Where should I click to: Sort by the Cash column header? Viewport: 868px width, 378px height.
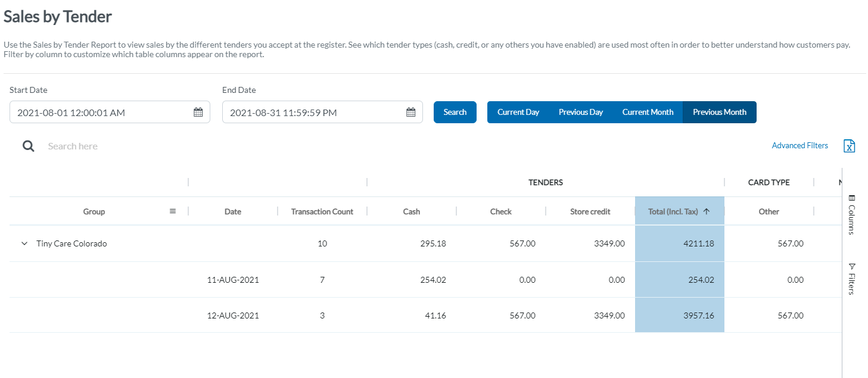pos(412,211)
